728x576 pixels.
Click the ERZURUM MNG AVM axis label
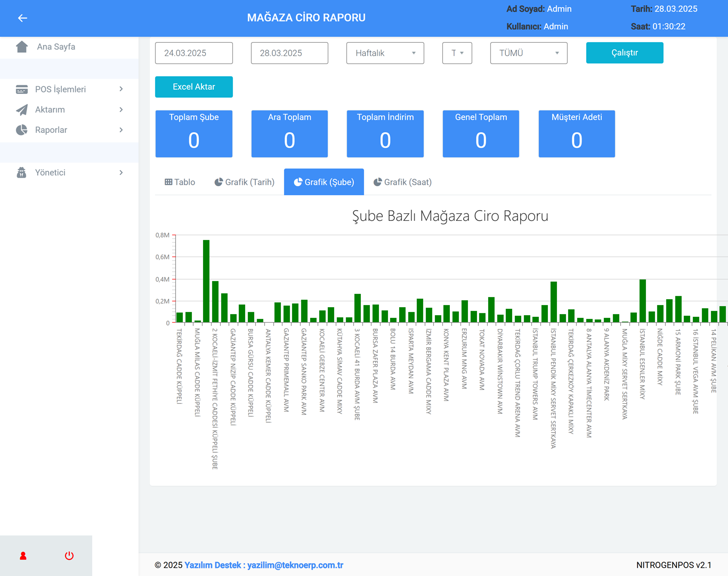[464, 359]
